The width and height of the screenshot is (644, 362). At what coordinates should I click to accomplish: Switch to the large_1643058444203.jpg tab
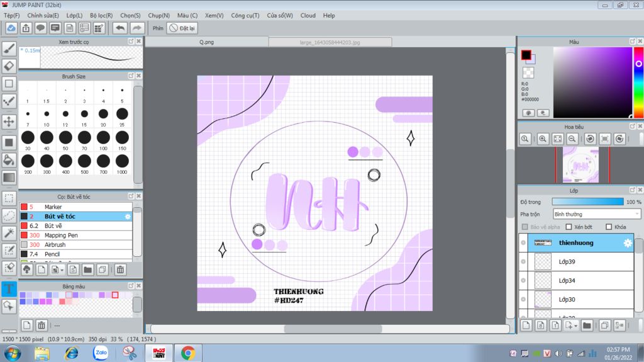(330, 42)
